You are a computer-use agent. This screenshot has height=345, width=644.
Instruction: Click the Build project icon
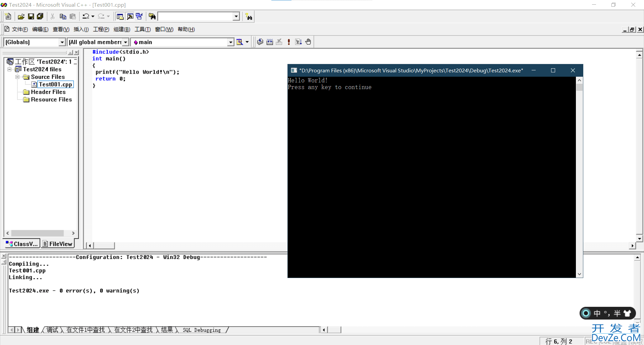pyautogui.click(x=270, y=42)
